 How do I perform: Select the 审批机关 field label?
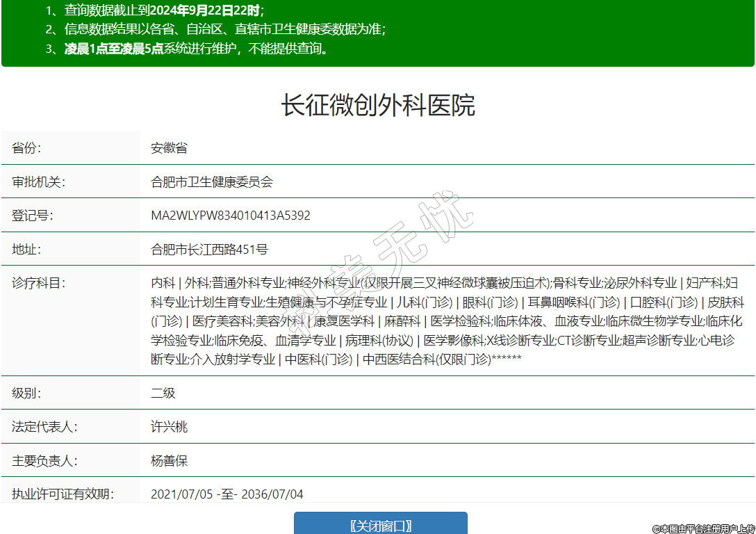pyautogui.click(x=38, y=182)
